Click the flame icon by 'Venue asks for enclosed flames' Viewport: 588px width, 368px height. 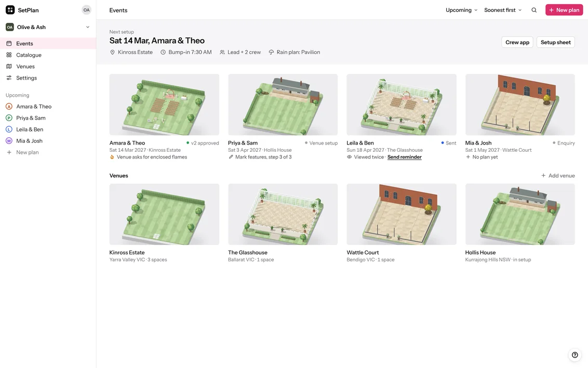click(x=112, y=157)
